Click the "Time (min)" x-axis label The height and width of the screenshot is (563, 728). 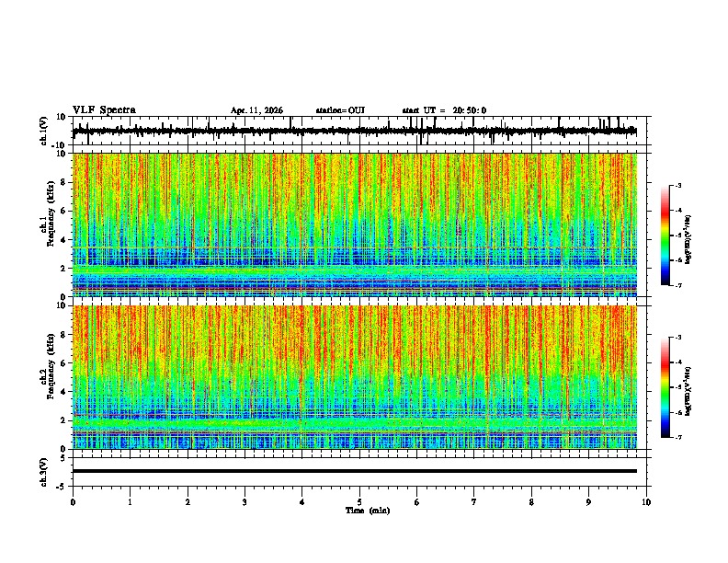click(x=368, y=511)
